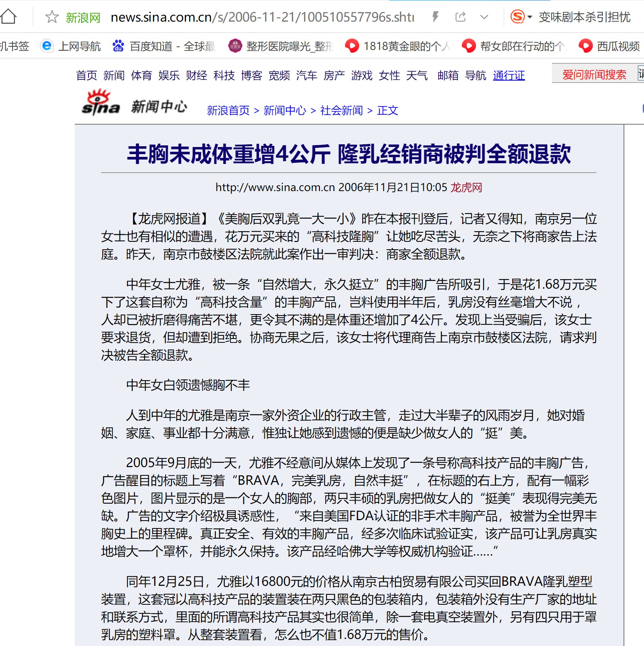The image size is (644, 646).
Task: Click the round icon beside 整形医院曝光
Action: (x=235, y=46)
